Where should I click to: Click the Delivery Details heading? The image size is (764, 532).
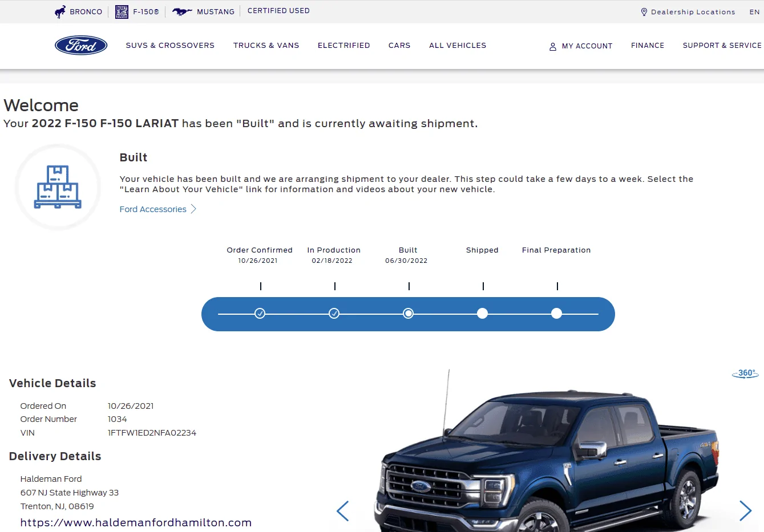pyautogui.click(x=55, y=457)
